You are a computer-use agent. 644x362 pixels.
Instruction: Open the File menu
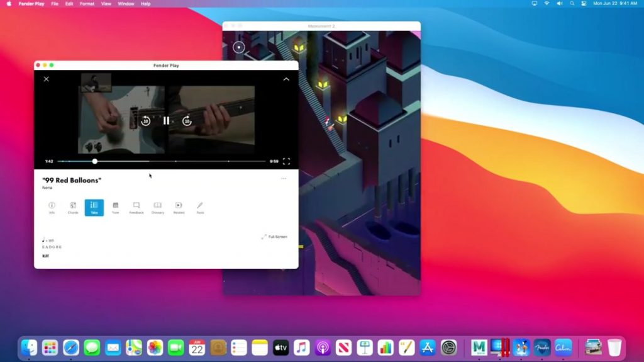[x=55, y=4]
